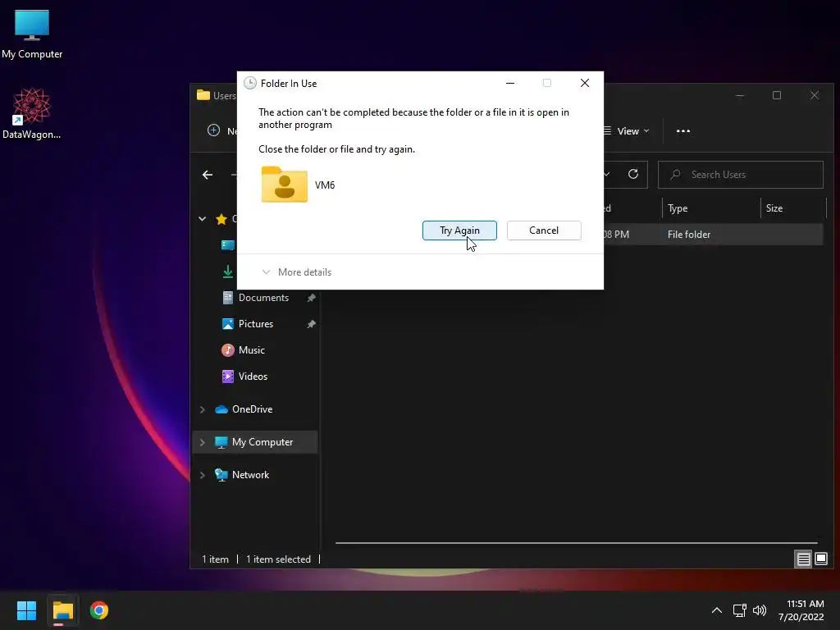Viewport: 840px width, 630px height.
Task: Open clock and date panel
Action: [x=801, y=610]
